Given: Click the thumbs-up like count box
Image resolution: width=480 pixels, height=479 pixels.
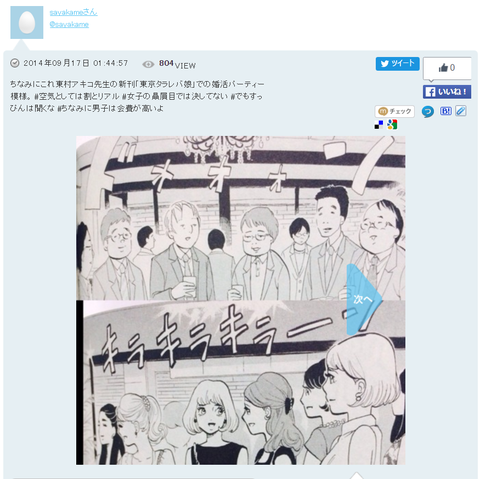Looking at the screenshot, I should pyautogui.click(x=447, y=68).
